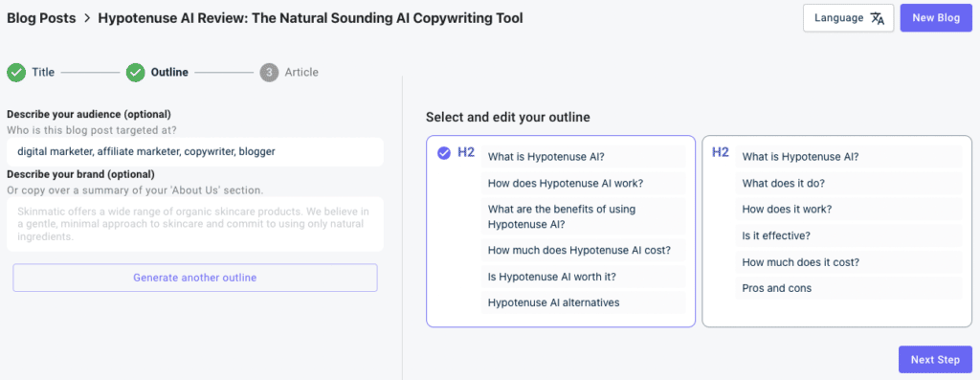
Task: Create a New Blog
Action: [936, 18]
